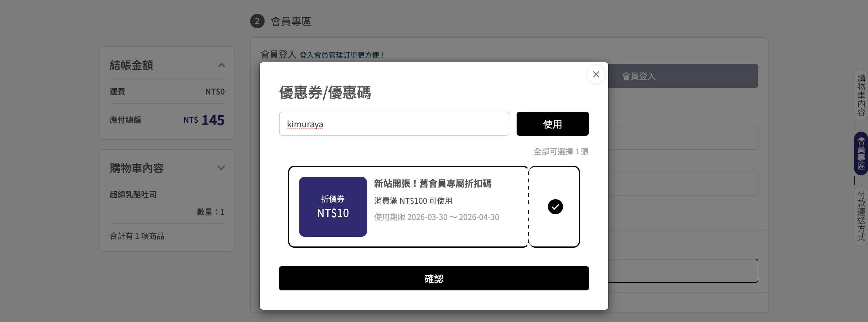This screenshot has height=322, width=868.
Task: Toggle the coupon selection checkmark circle
Action: 555,206
